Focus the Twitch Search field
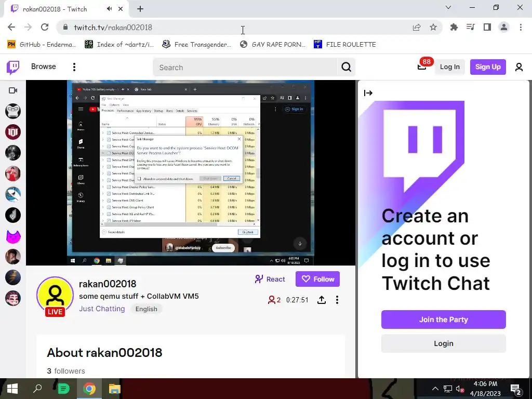The image size is (532, 399). click(245, 67)
